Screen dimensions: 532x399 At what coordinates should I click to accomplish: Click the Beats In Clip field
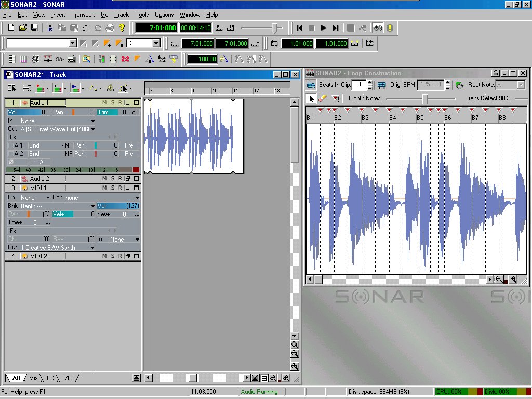[359, 85]
